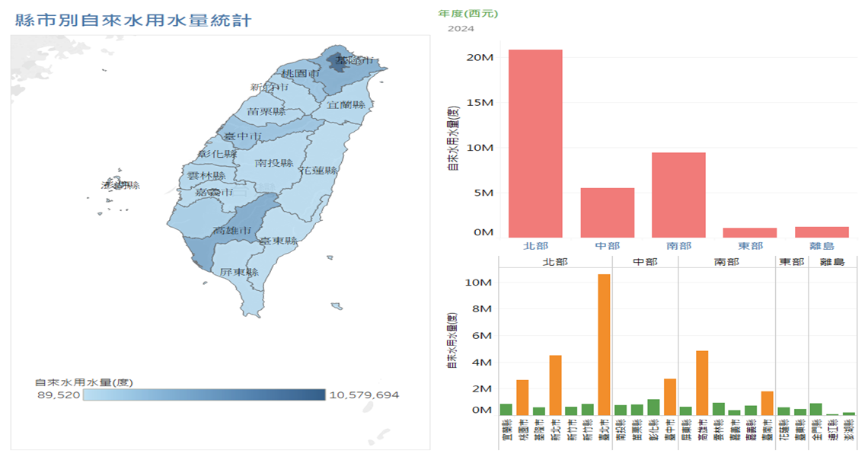Click the orange 新北市 bar
Image resolution: width=868 pixels, height=457 pixels.
[x=555, y=385]
